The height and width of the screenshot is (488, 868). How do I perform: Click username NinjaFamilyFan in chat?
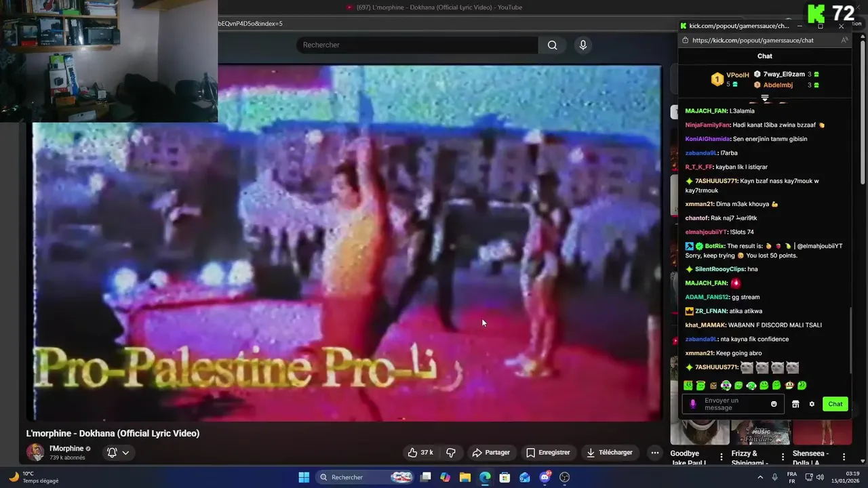coord(707,125)
